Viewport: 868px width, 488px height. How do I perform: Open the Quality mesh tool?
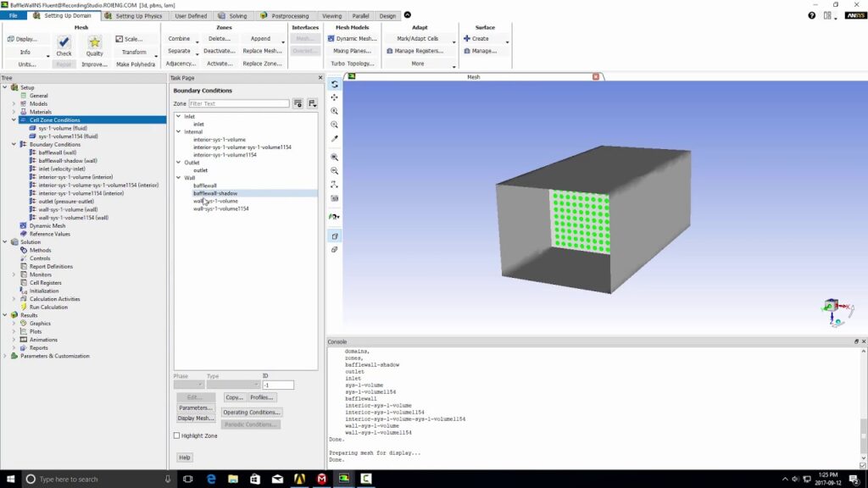[93, 42]
